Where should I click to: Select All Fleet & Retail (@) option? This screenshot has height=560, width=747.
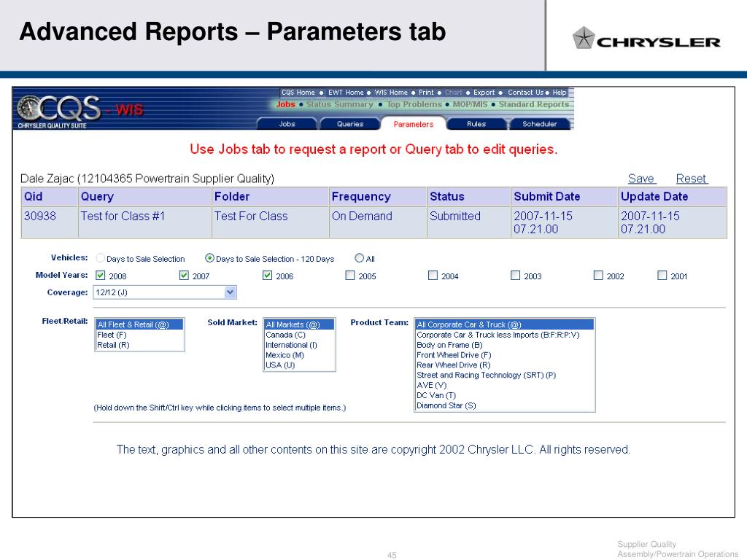139,324
